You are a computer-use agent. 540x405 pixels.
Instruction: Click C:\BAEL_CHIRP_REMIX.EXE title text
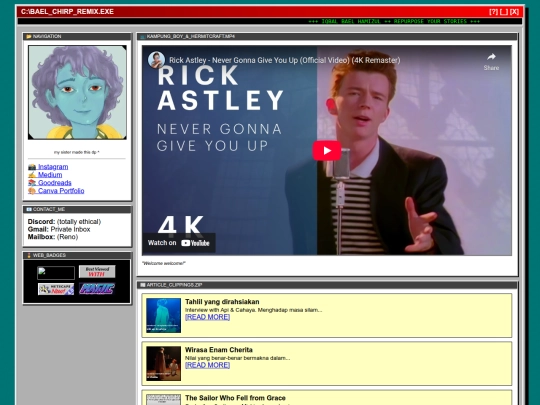click(x=67, y=12)
